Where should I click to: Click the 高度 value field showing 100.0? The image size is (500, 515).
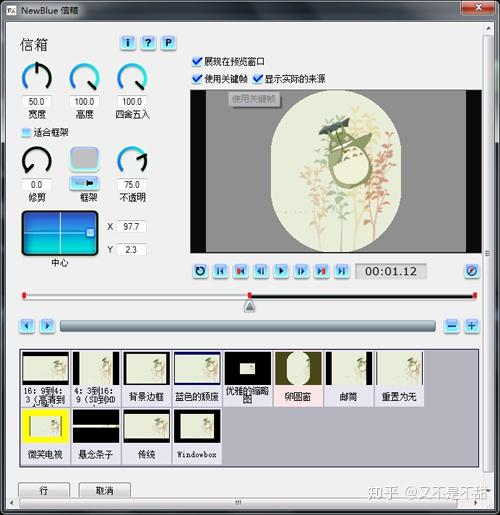coord(84,101)
